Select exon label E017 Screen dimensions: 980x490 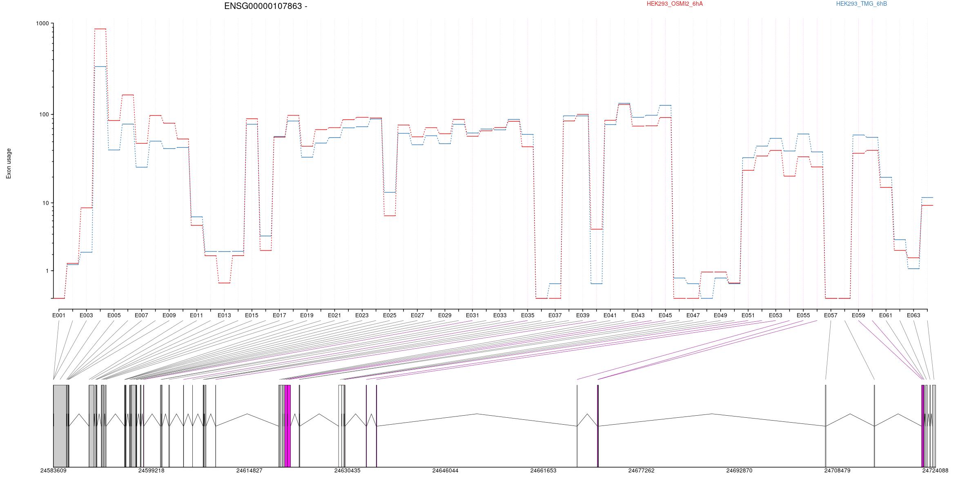pos(279,315)
